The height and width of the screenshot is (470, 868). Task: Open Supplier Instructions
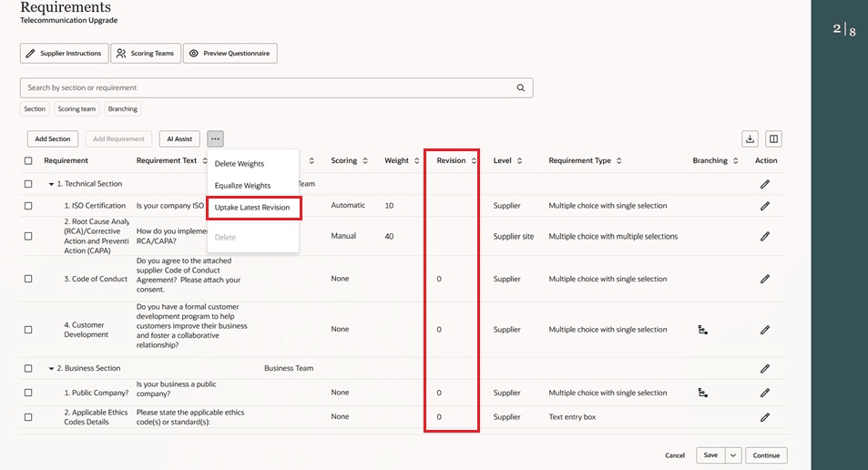tap(64, 54)
